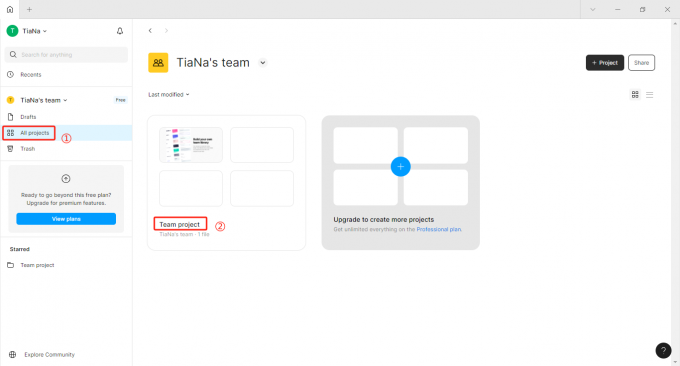Click the View plans button

[x=66, y=219]
